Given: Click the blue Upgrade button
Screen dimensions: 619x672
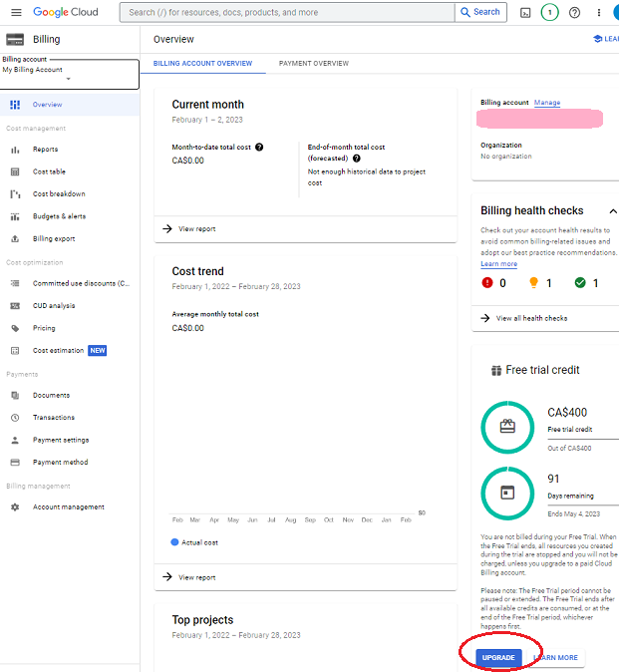Looking at the screenshot, I should click(498, 658).
